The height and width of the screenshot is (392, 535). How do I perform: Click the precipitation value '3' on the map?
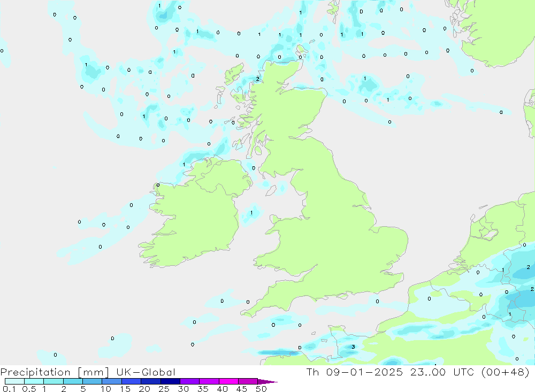pos(353,347)
